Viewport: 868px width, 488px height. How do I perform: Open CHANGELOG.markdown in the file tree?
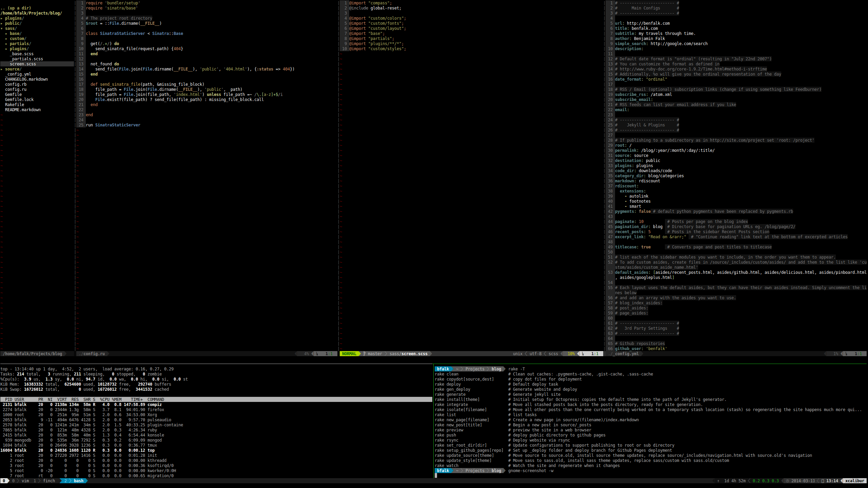coord(26,79)
